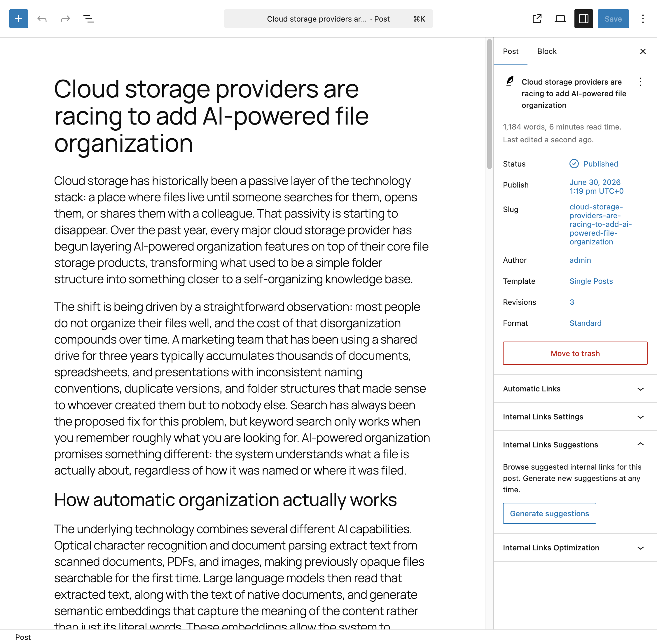
Task: Click the Generate suggestions button
Action: click(x=549, y=513)
